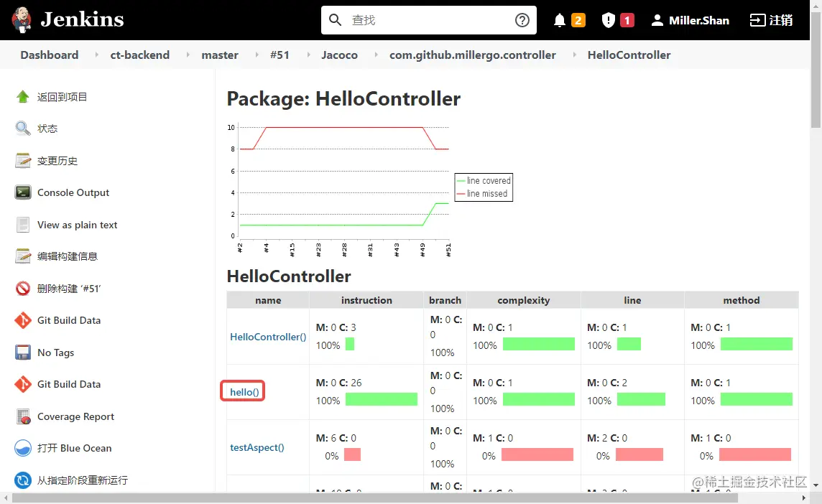
Task: Click the complexity column header
Action: pyautogui.click(x=523, y=300)
